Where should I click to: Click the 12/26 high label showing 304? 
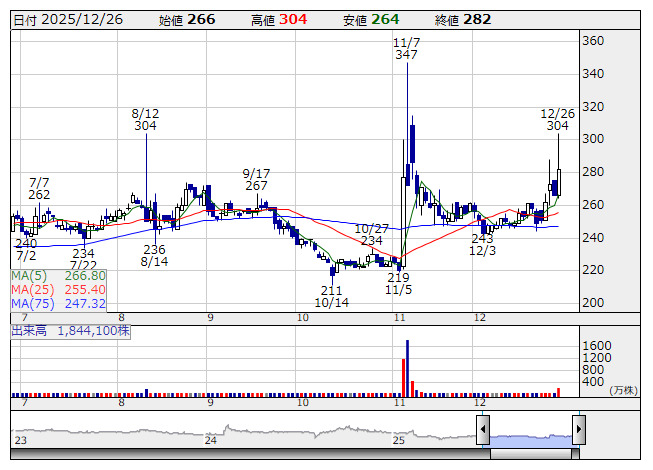pos(559,119)
